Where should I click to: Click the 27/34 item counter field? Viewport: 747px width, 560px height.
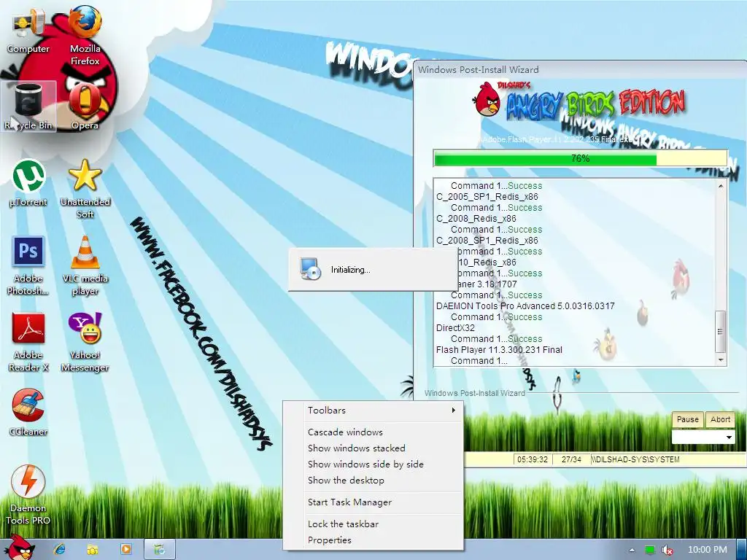571,459
